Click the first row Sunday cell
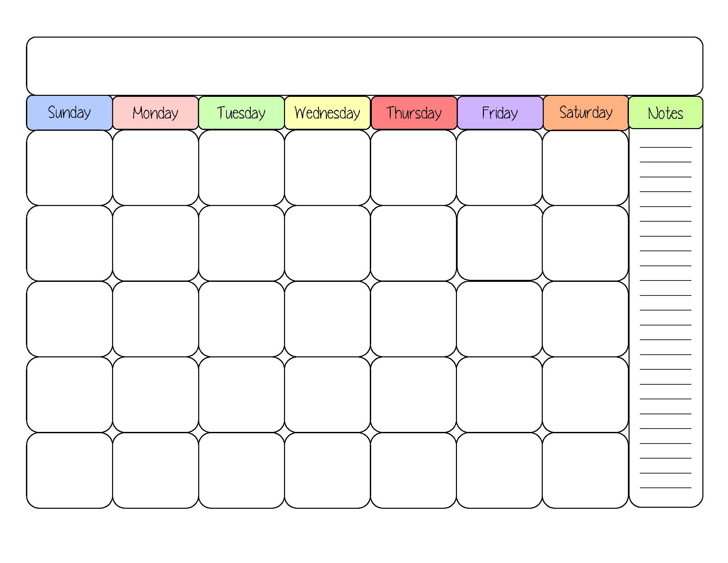Screen dimensions: 728x563 click(70, 169)
